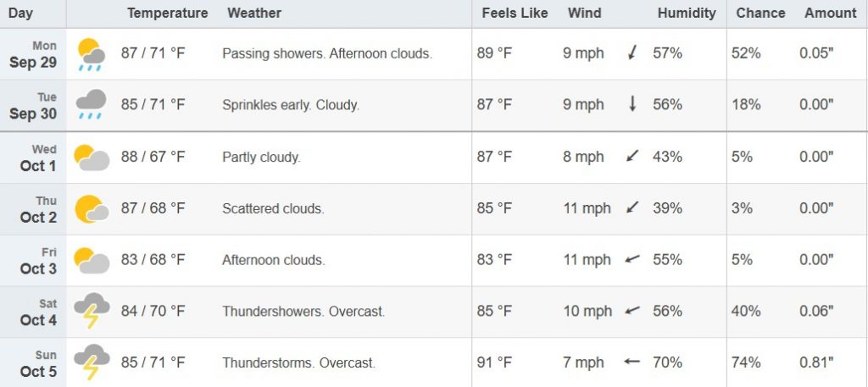Viewport: 868px width, 387px height.
Task: Click the Chance column header
Action: [760, 13]
